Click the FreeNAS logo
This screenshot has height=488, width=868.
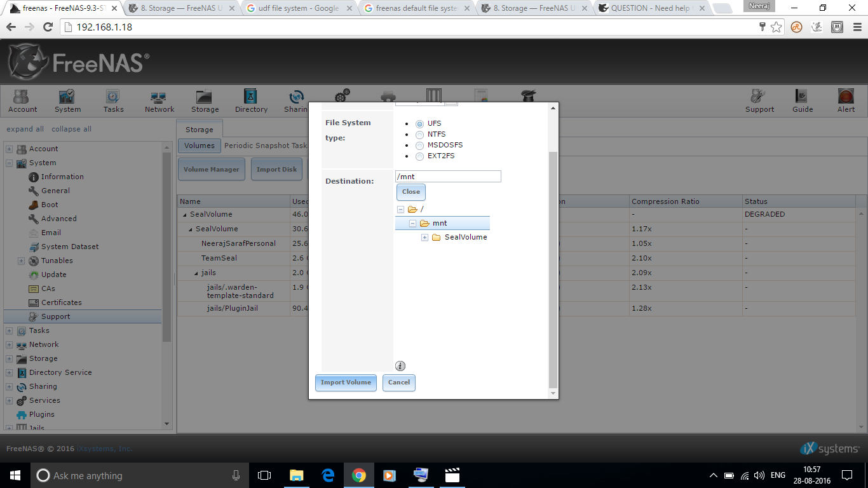tap(79, 62)
